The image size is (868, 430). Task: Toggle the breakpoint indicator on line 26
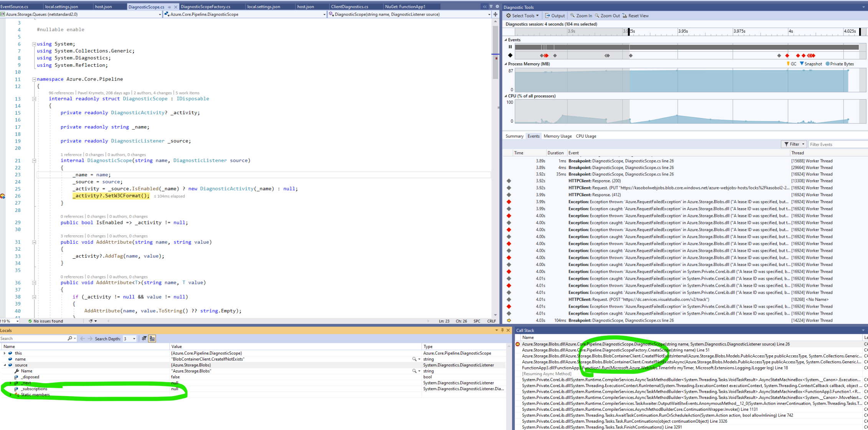click(x=3, y=196)
